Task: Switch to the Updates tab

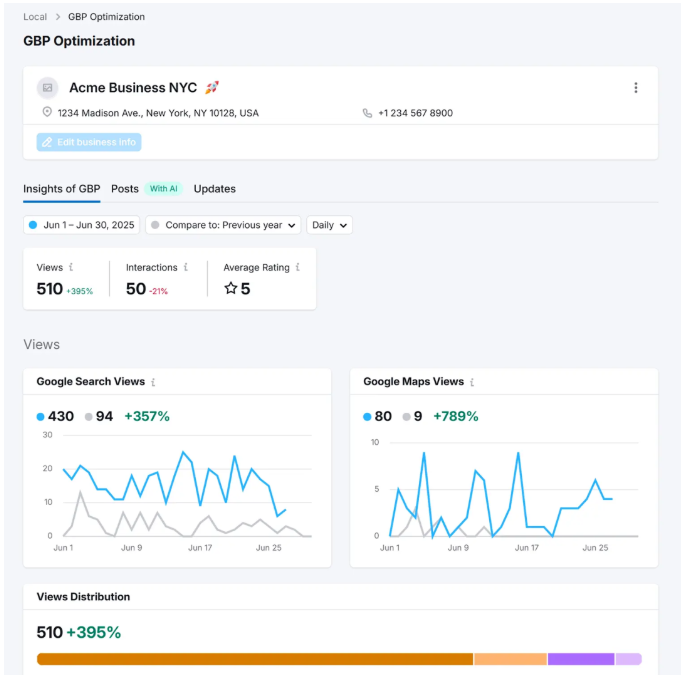Action: [214, 189]
